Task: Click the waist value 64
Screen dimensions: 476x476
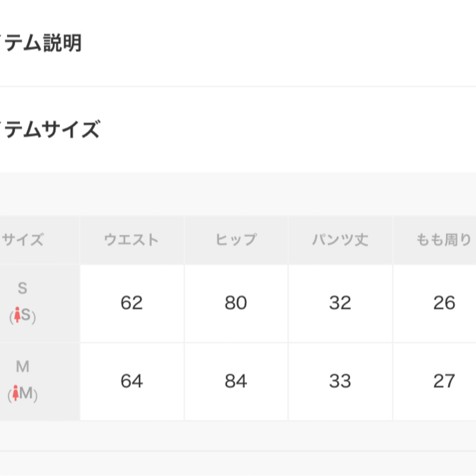Action: [x=131, y=381]
